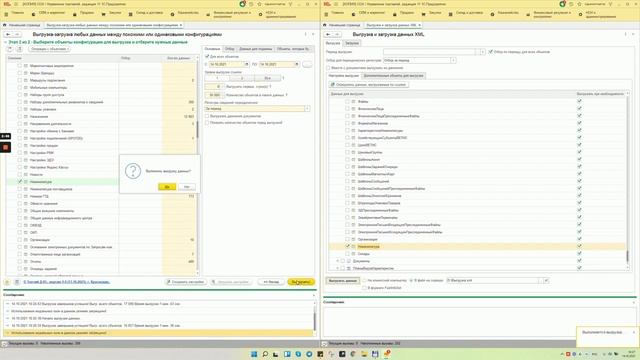
Task: Uncheck Номенклатура row in right window tree
Action: click(348, 247)
